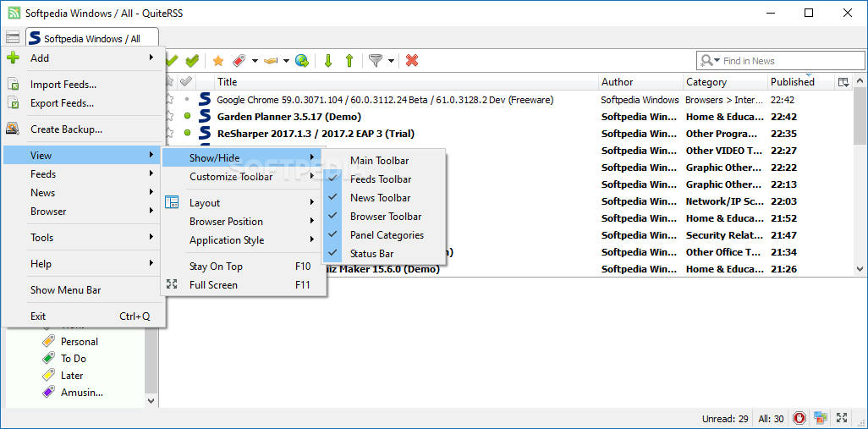
Task: Expand the Tools submenu
Action: pyautogui.click(x=84, y=238)
